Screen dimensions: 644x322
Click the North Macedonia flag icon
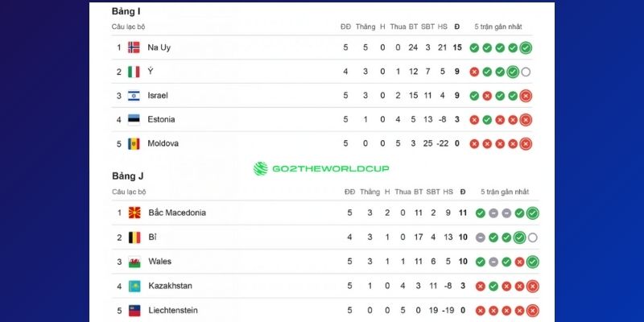click(134, 213)
